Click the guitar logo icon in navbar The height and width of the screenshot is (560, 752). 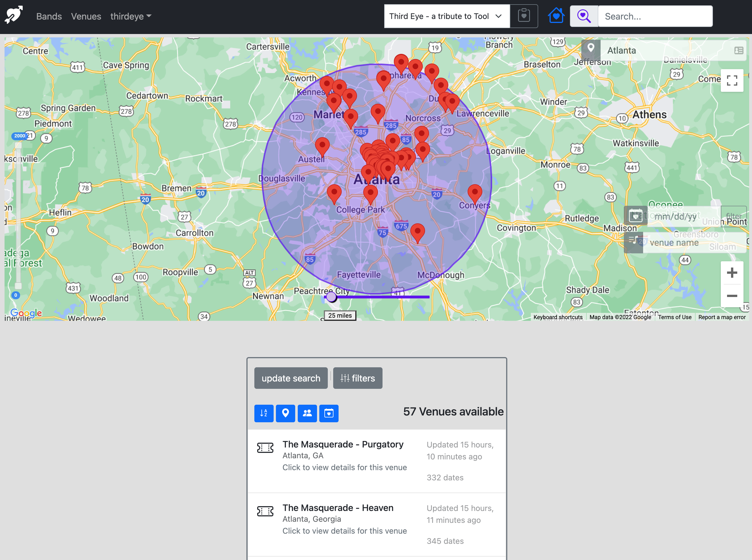(14, 15)
